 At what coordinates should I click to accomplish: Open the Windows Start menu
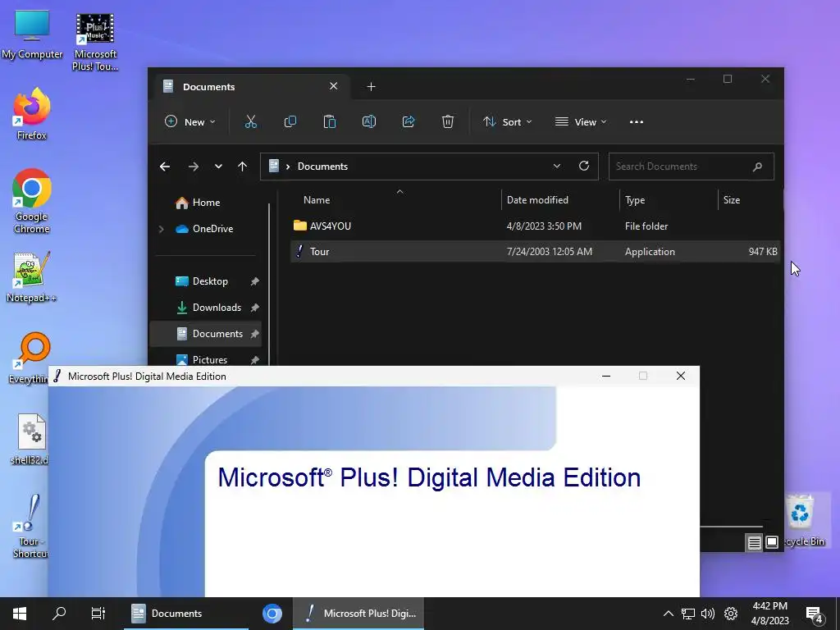20,614
